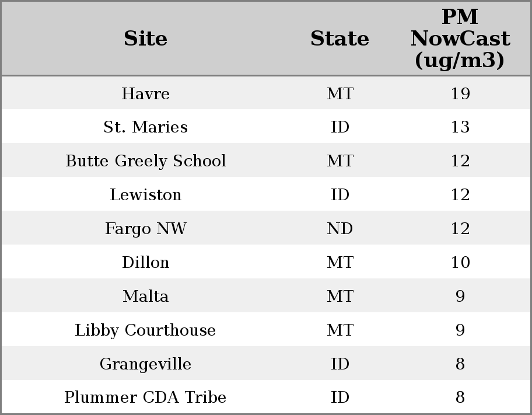The width and height of the screenshot is (532, 415).
Task: Select the Lewiston site cell
Action: [146, 195]
